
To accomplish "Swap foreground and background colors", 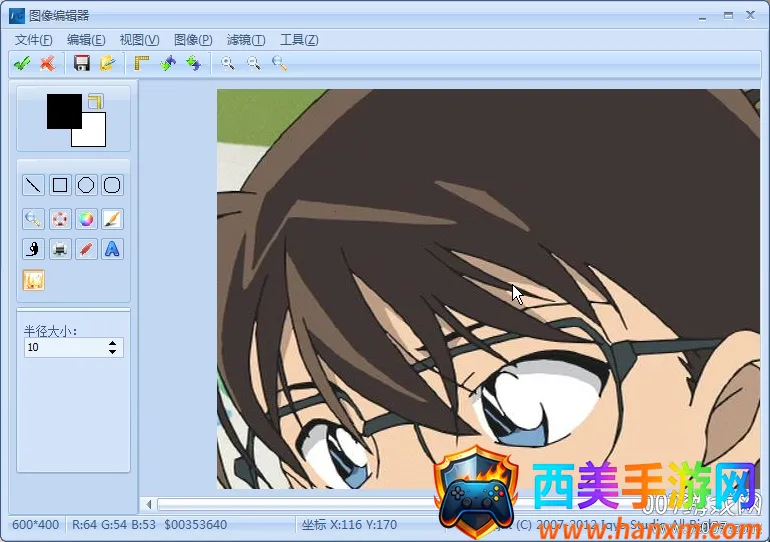I will (x=95, y=101).
